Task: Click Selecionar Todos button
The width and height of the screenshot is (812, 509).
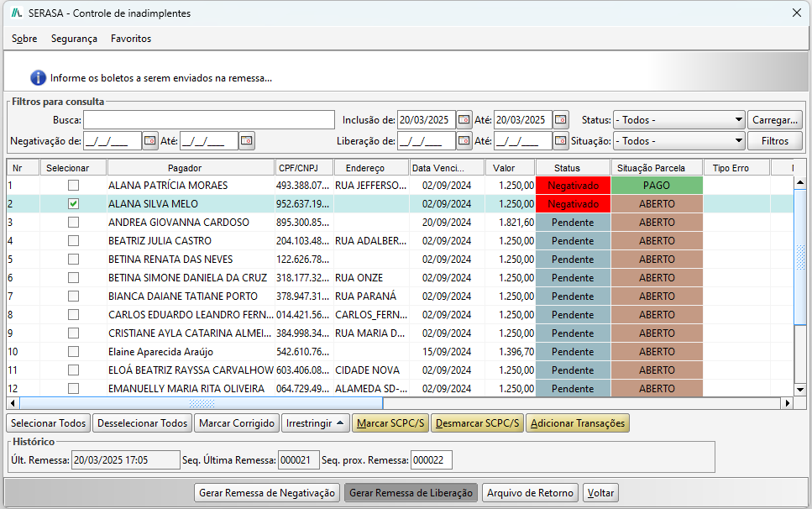Action: tap(48, 423)
